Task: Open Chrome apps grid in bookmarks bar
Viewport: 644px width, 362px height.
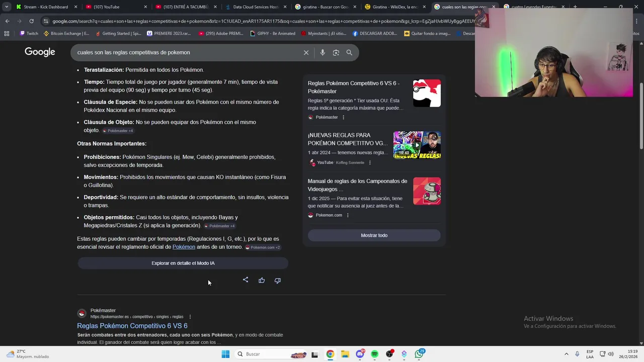Action: pyautogui.click(x=7, y=34)
